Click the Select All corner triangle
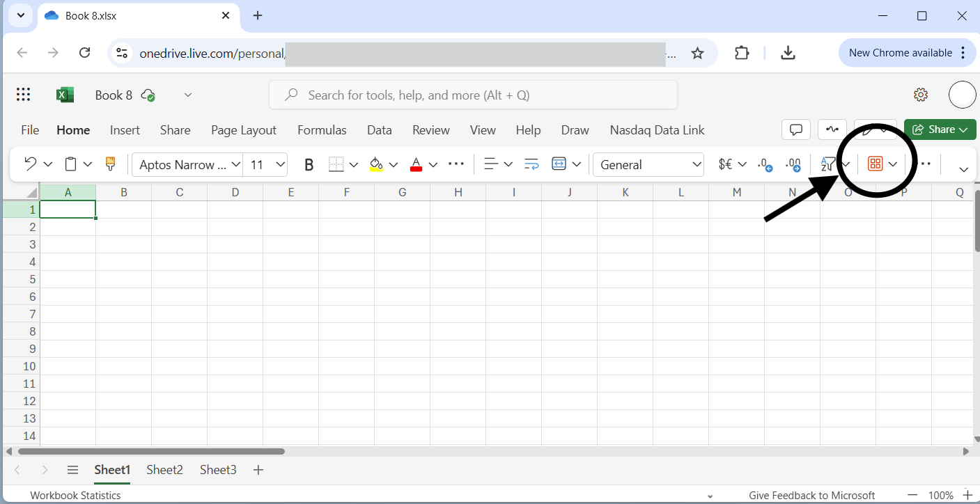The image size is (980, 504). point(31,193)
